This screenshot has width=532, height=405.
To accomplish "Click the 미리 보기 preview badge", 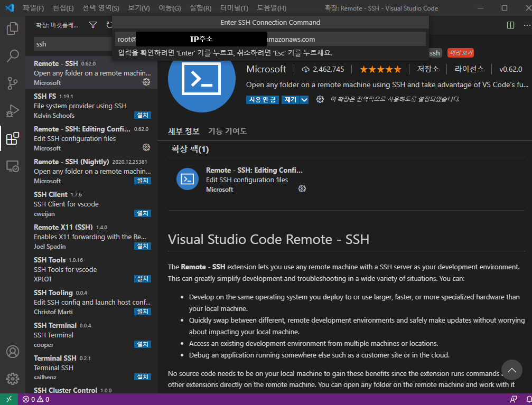I will coord(460,53).
